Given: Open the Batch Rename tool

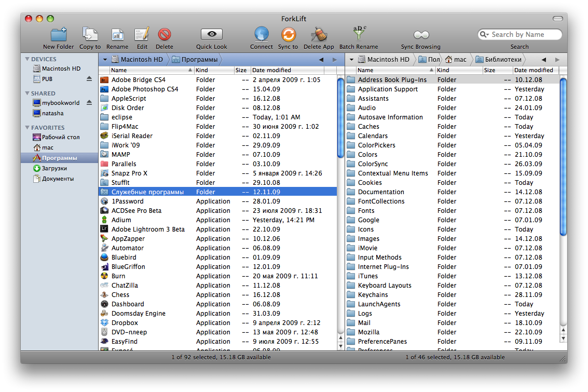Looking at the screenshot, I should (x=359, y=34).
